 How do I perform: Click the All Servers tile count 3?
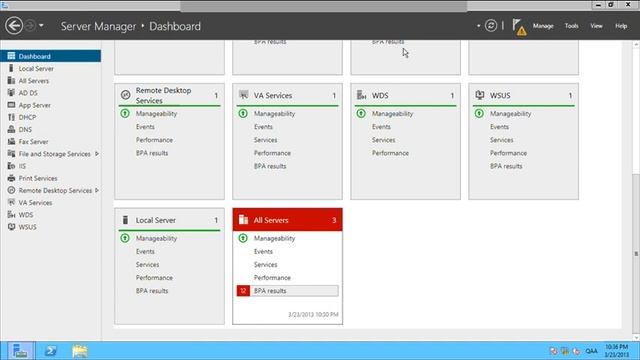pos(334,220)
